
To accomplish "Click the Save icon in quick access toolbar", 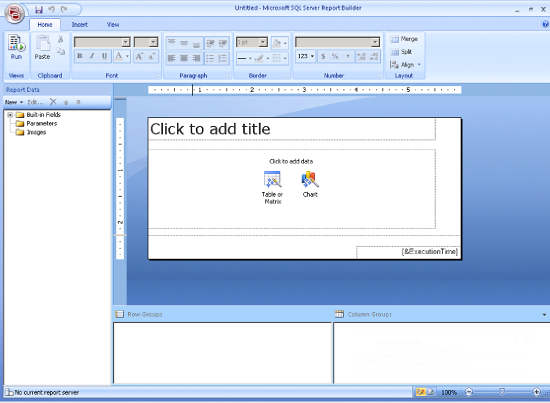I will pos(39,9).
